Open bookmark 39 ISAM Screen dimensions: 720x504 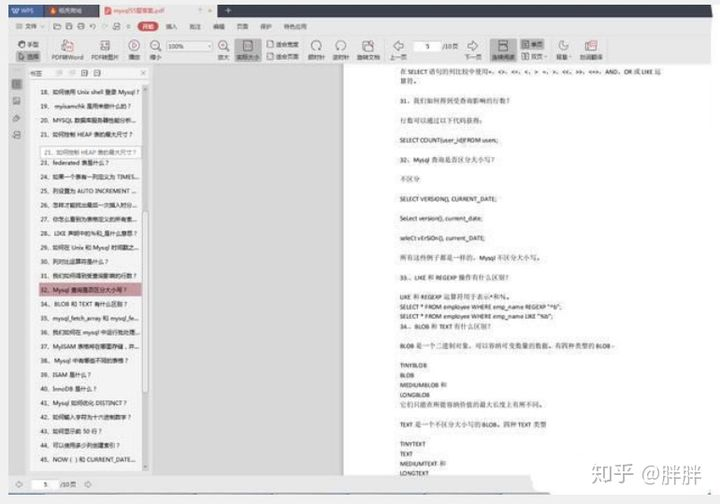[66, 375]
